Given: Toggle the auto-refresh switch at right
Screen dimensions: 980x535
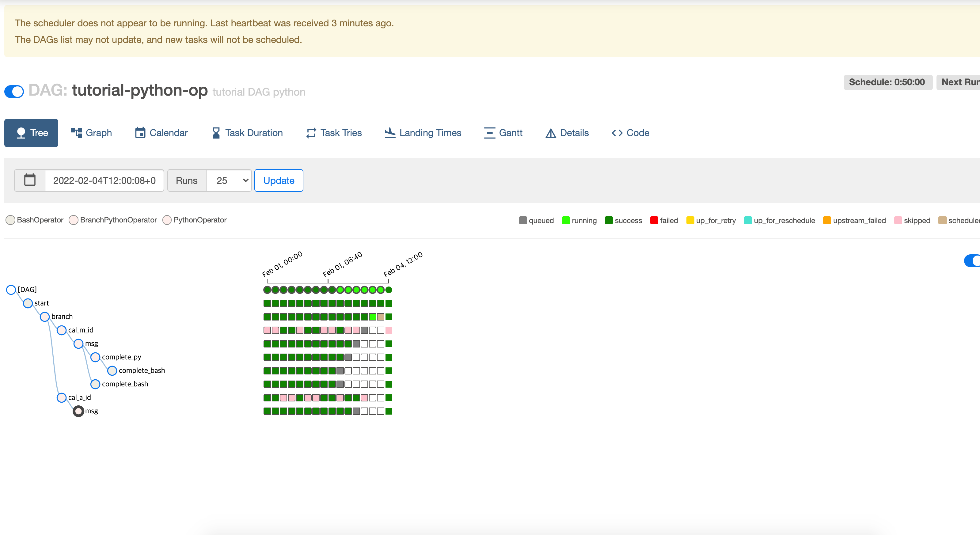Looking at the screenshot, I should 972,261.
